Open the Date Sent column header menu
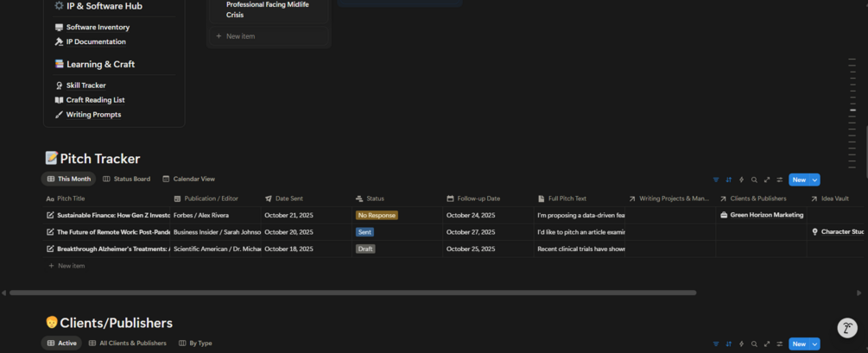The height and width of the screenshot is (353, 868). [x=306, y=199]
